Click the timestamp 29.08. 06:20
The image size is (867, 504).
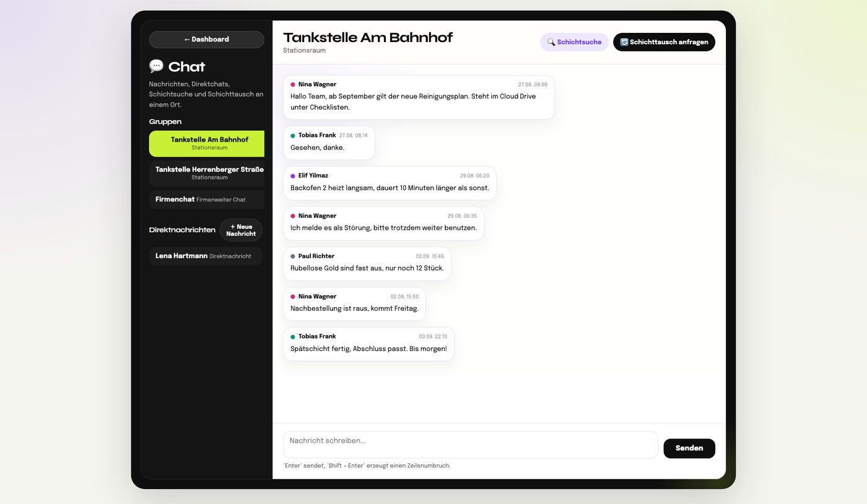point(474,176)
